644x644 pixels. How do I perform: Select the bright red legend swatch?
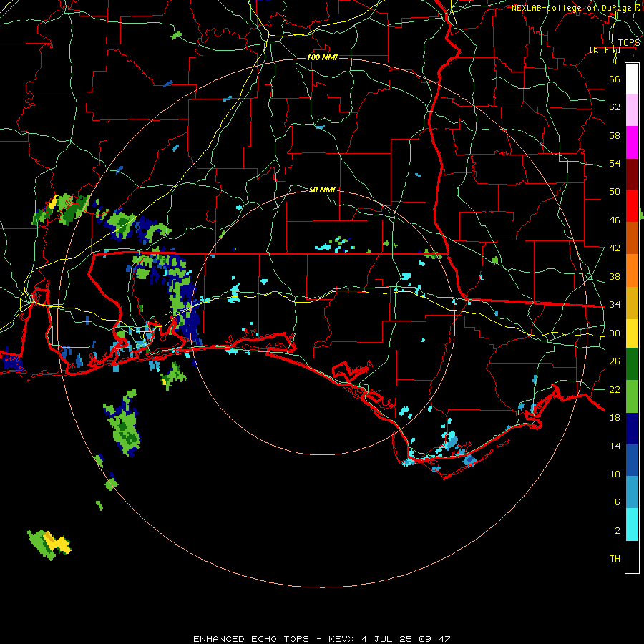click(x=632, y=206)
